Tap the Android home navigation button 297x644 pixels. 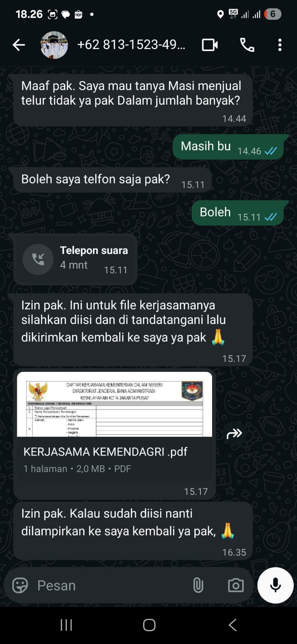(x=149, y=625)
